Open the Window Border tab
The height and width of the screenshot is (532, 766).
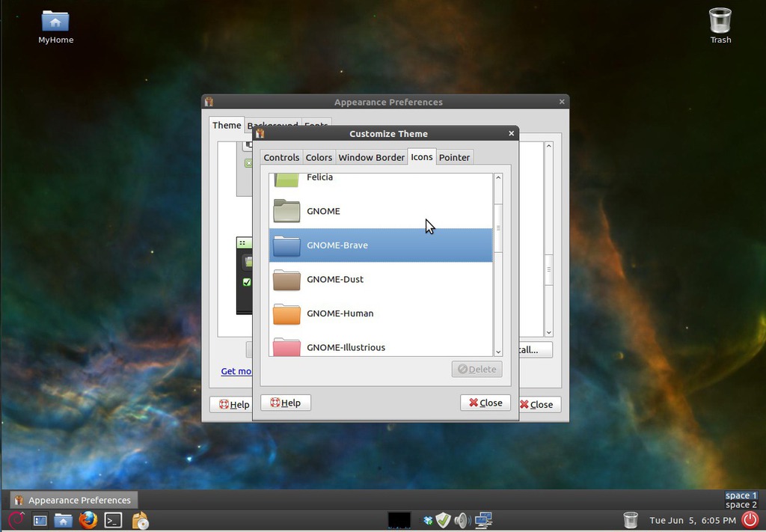click(x=371, y=157)
